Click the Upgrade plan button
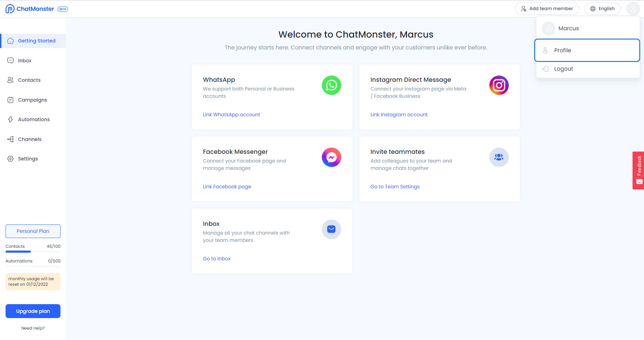The width and height of the screenshot is (644, 340). (x=33, y=311)
